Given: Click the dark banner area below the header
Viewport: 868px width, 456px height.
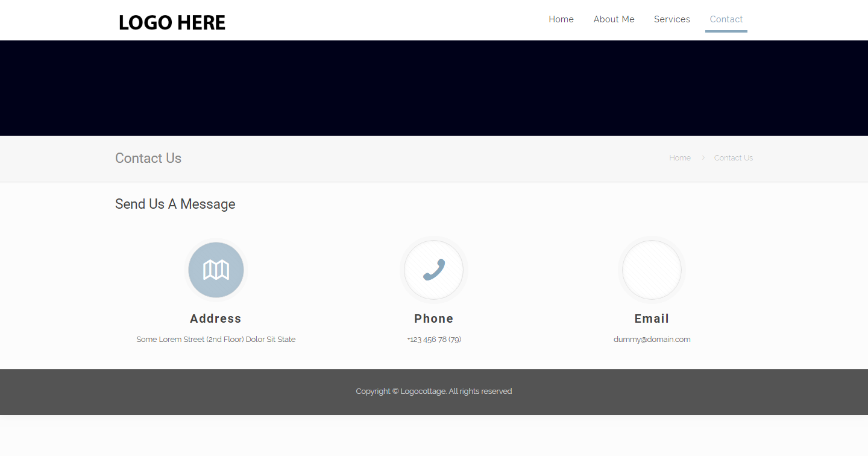Looking at the screenshot, I should coord(434,88).
